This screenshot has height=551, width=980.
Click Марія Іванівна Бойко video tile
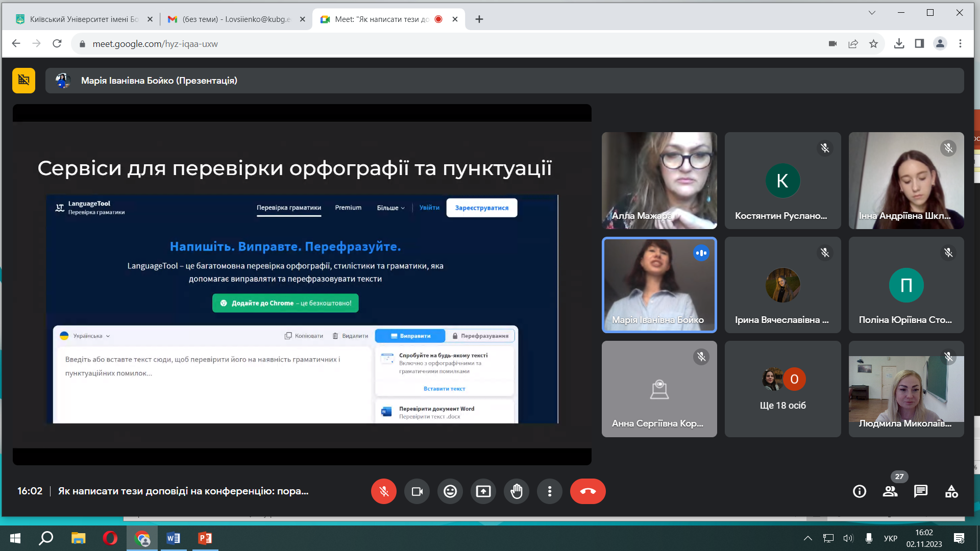[x=659, y=285]
